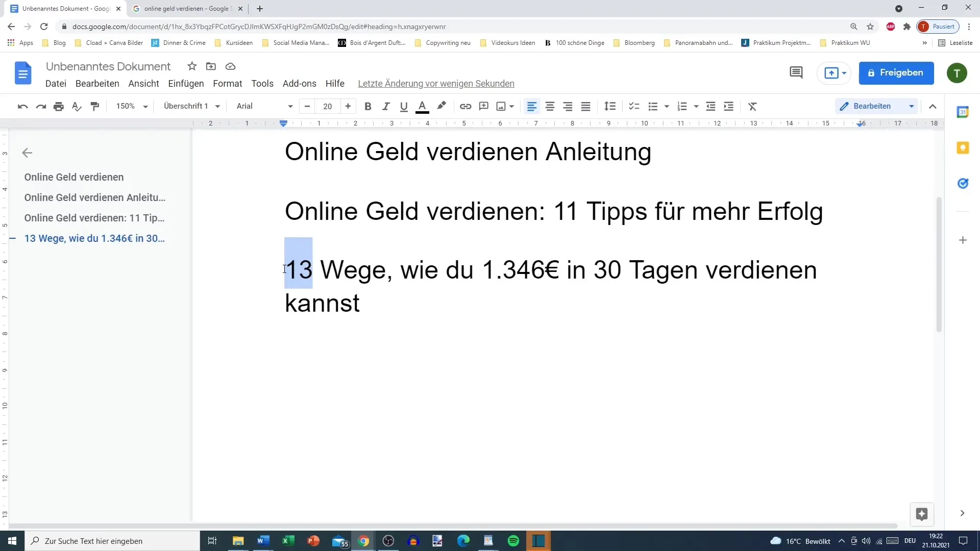Expand numbered list style dropdown
This screenshot has height=551, width=980.
696,106
